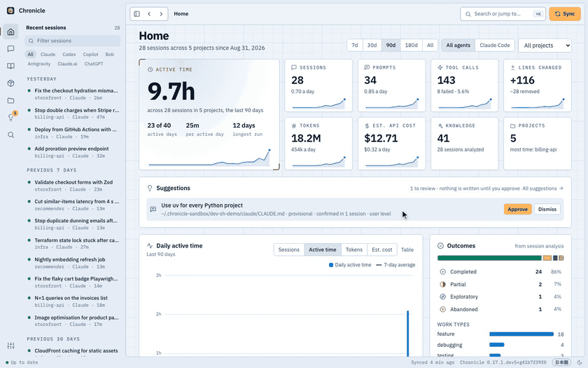Select the 30d time range
This screenshot has height=368, width=588.
[372, 45]
